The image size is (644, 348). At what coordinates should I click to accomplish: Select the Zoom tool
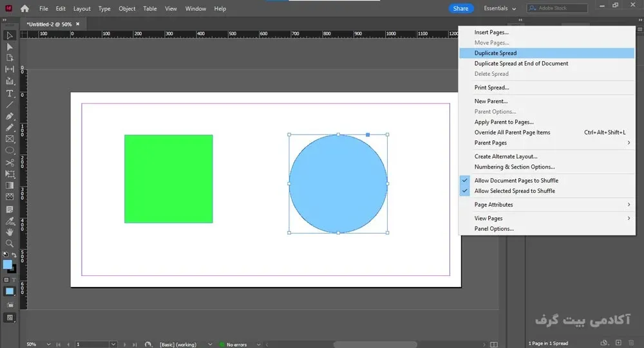pyautogui.click(x=10, y=244)
